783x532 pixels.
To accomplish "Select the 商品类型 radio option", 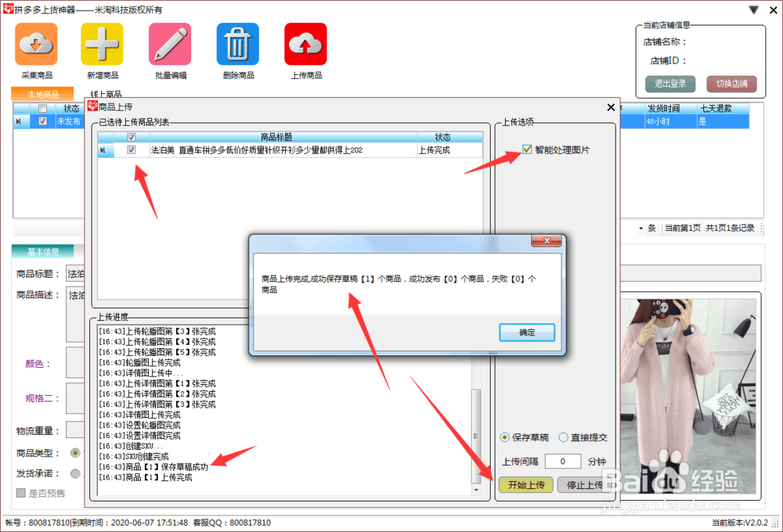I will tap(75, 453).
